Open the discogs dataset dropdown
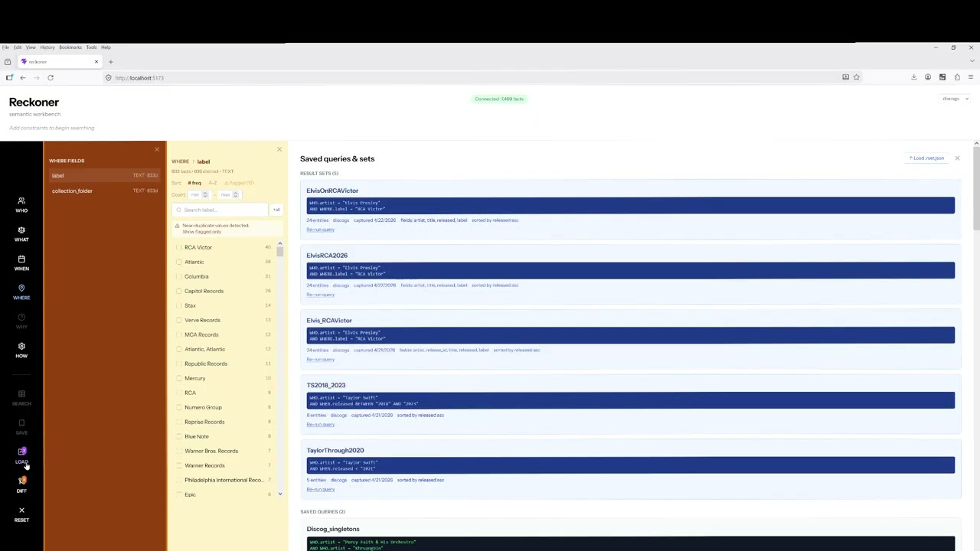Image resolution: width=980 pixels, height=551 pixels. (955, 99)
